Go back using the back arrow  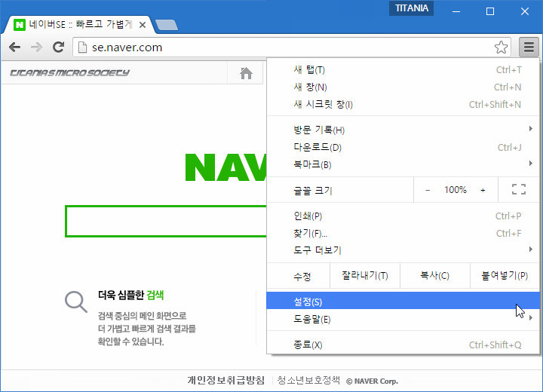[14, 47]
